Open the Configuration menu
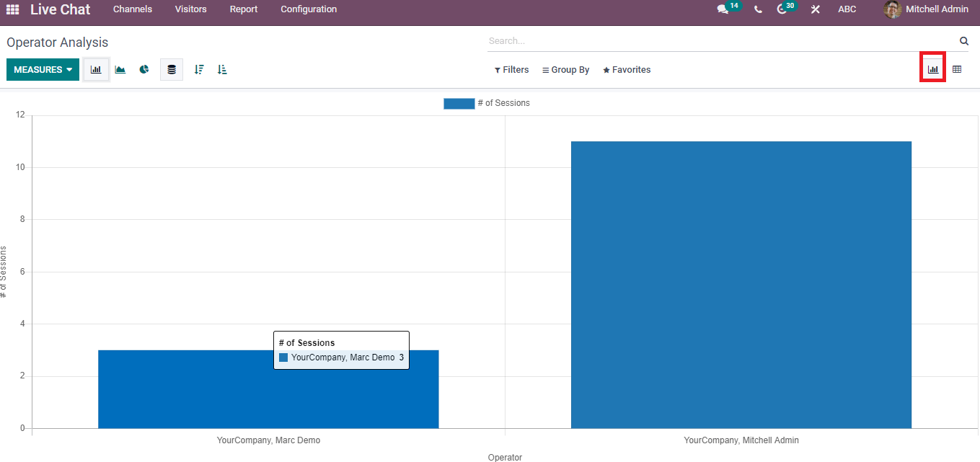Screen dimensions: 980x462 pyautogui.click(x=309, y=9)
